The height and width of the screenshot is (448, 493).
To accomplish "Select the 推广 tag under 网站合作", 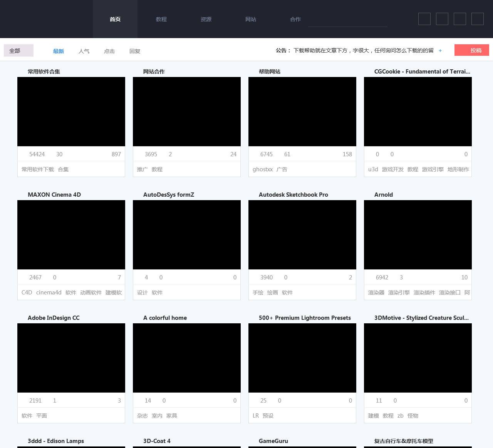I will pos(143,169).
